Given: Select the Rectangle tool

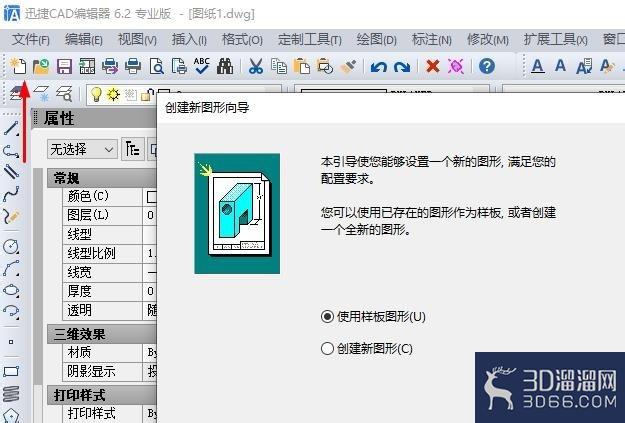Looking at the screenshot, I should point(11,372).
